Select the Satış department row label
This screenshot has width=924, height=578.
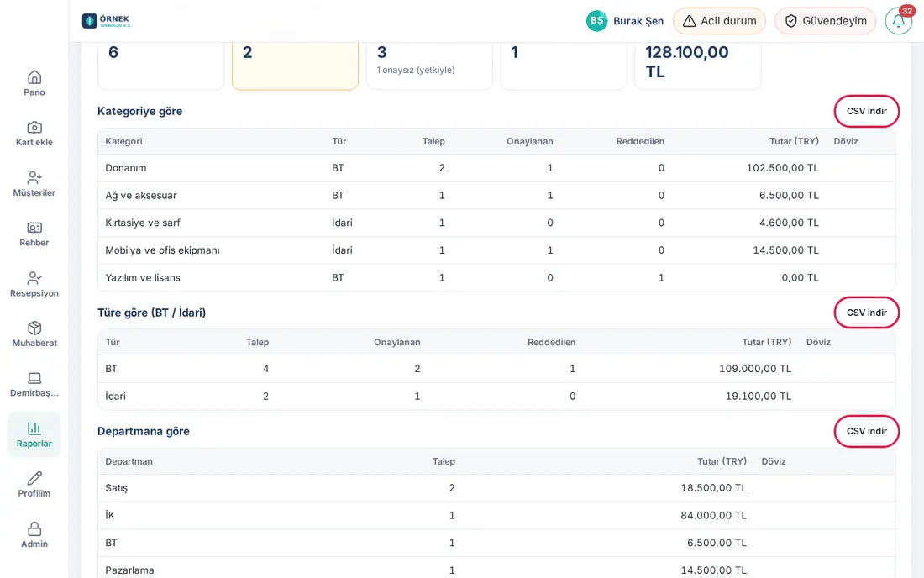coord(117,488)
